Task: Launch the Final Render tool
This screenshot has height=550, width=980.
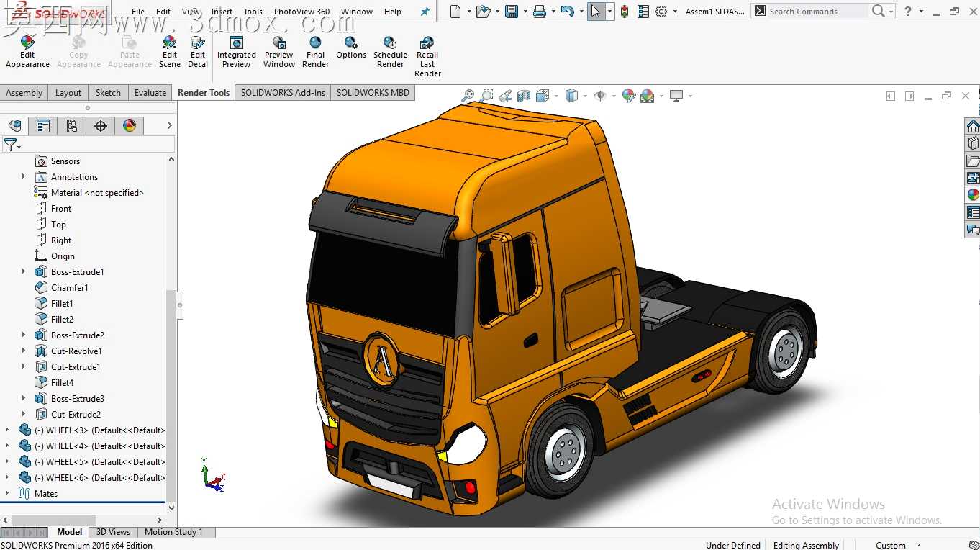Action: coord(315,53)
